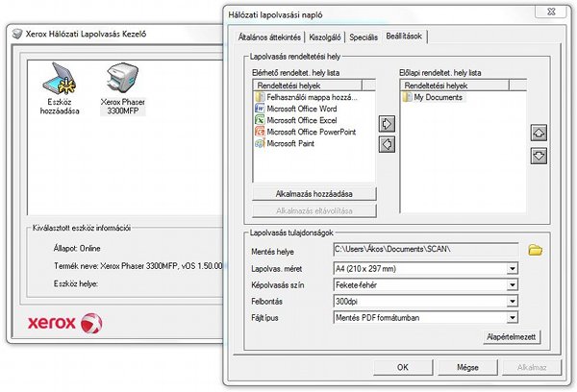Click the move-right arrow between destination lists

click(387, 124)
